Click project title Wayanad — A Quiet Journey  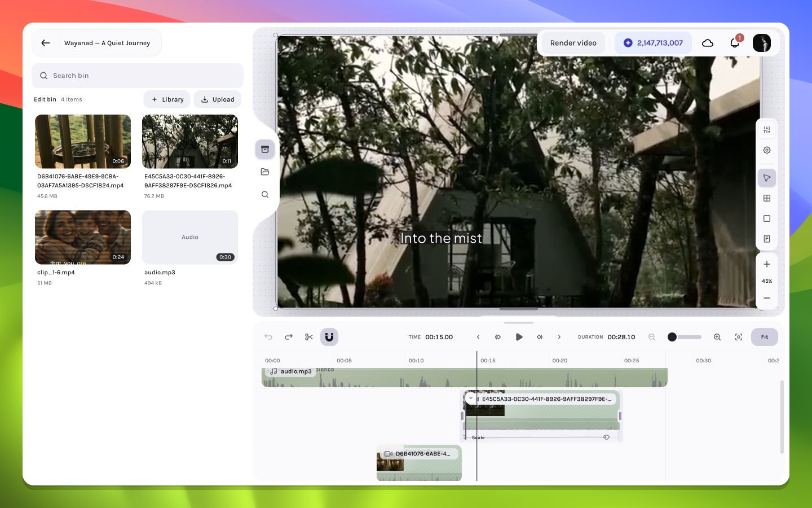(107, 43)
